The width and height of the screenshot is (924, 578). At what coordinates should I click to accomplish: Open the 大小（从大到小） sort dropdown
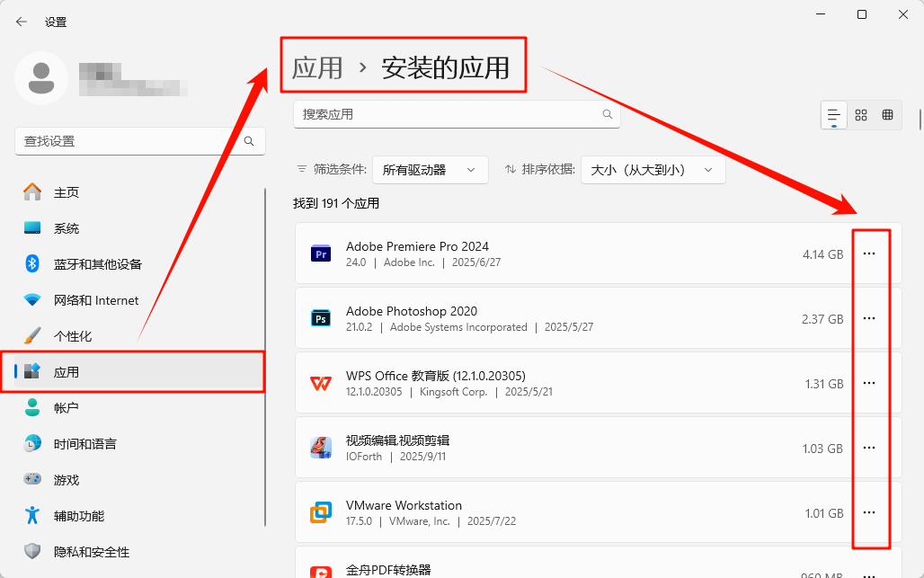pos(653,169)
